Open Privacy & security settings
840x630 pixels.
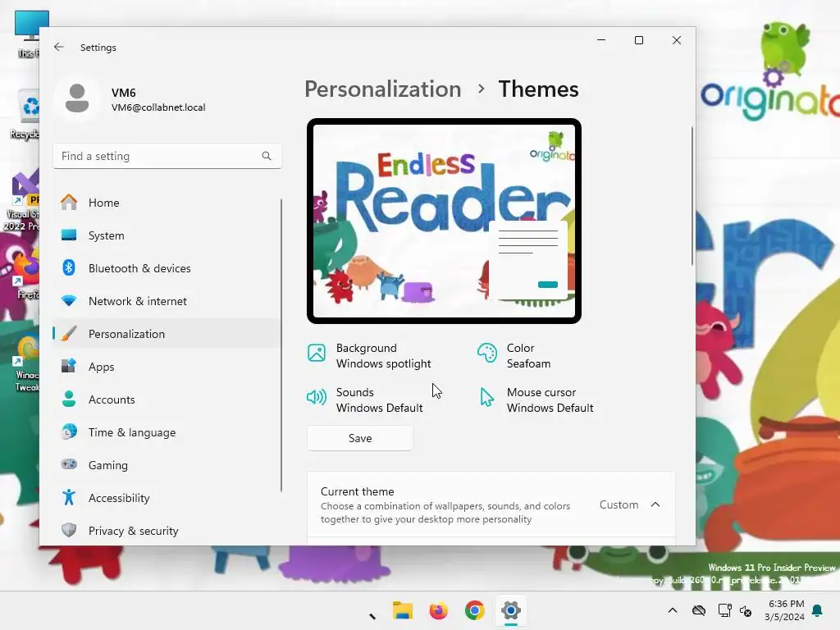(167, 531)
